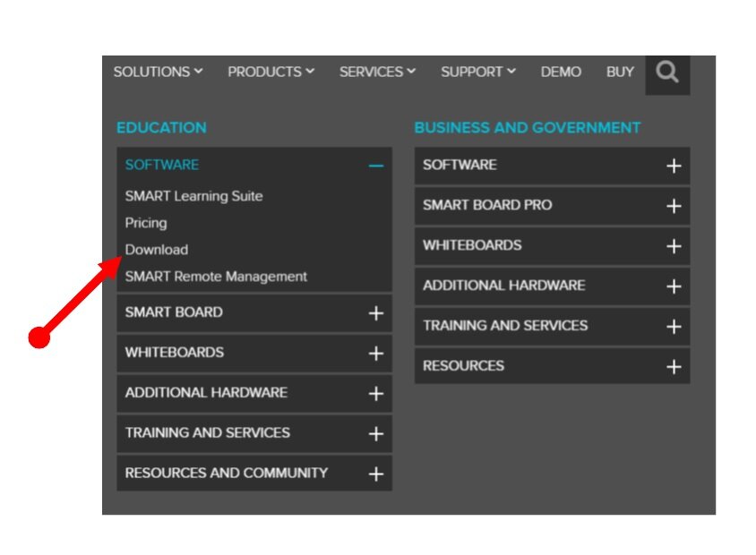Open the SMART Learning Suite link

(193, 196)
